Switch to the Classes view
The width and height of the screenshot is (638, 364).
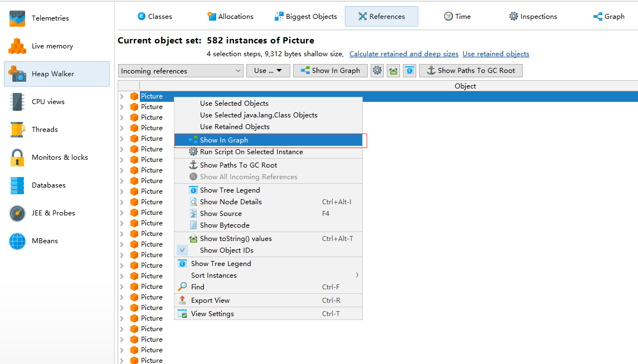[154, 17]
